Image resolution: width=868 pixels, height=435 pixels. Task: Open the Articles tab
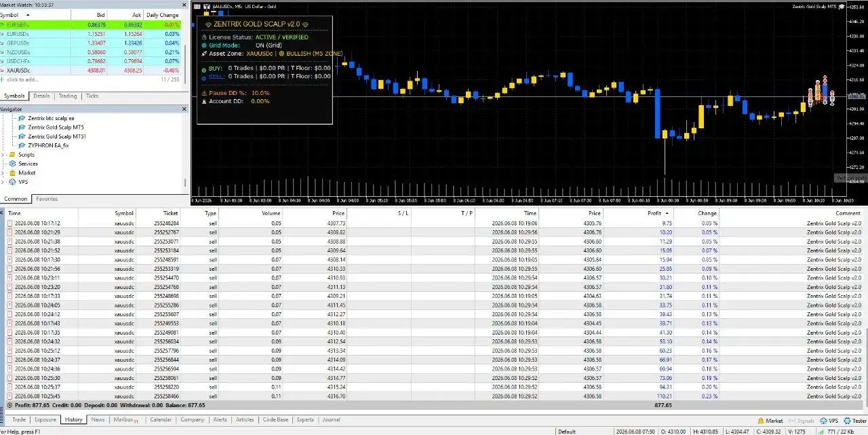[x=245, y=419]
